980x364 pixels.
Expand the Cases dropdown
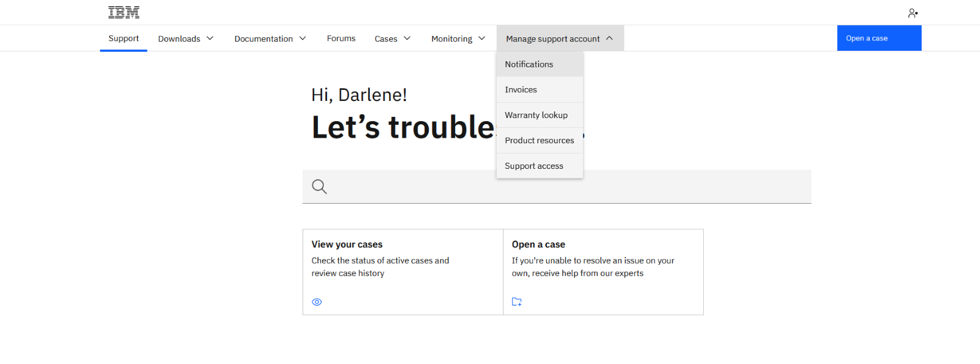393,39
